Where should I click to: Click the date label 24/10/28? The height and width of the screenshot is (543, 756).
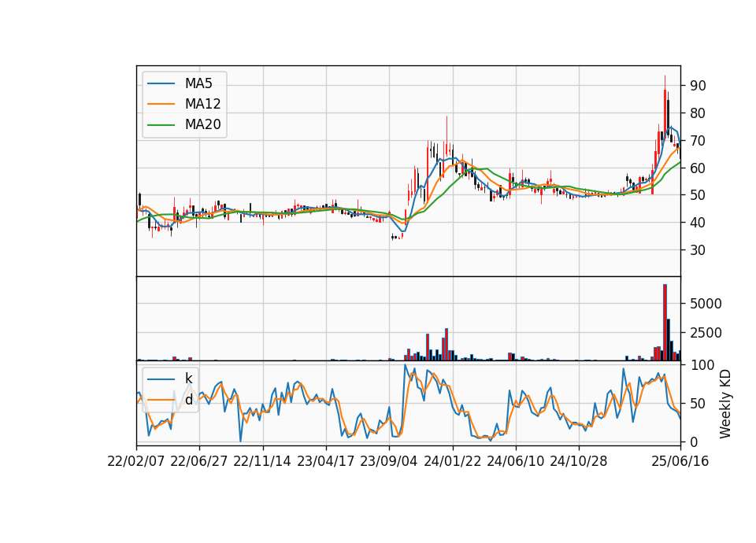[x=579, y=461]
